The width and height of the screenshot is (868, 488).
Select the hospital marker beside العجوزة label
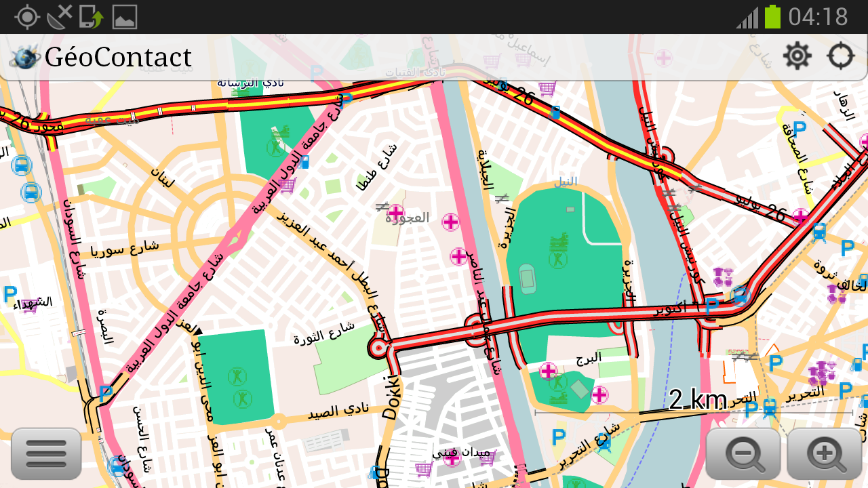click(x=395, y=213)
